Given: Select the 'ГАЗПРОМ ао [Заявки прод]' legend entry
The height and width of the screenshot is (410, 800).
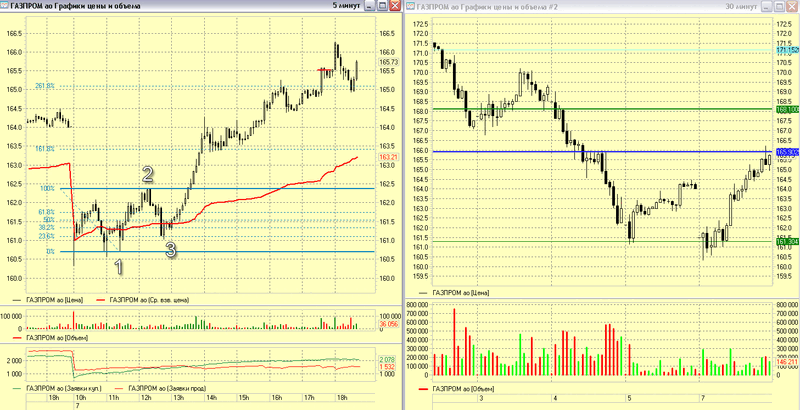Looking at the screenshot, I should pyautogui.click(x=167, y=389).
